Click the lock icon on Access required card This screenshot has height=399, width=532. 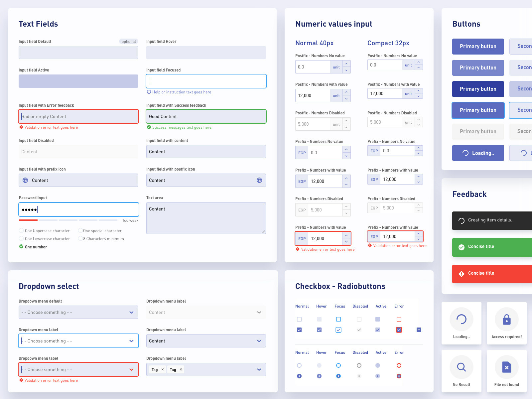506,319
